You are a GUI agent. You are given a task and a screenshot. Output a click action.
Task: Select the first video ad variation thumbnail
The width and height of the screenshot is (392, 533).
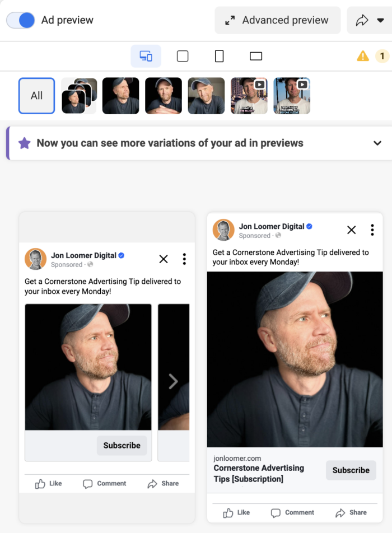point(249,95)
